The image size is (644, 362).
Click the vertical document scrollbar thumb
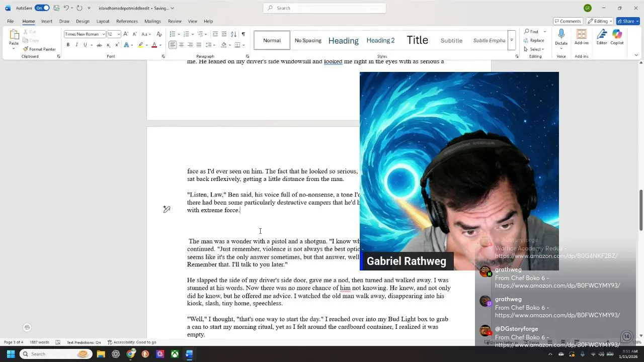(x=640, y=210)
